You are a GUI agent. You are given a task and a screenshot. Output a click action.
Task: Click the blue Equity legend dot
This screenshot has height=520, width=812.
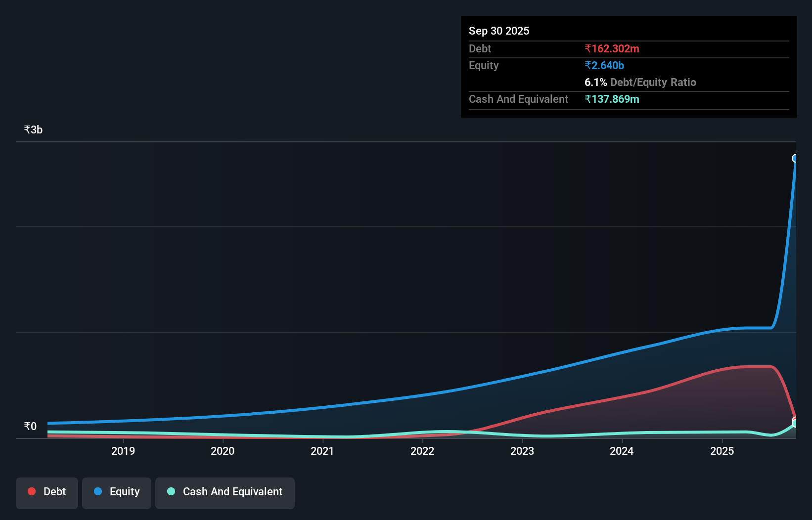(x=98, y=491)
